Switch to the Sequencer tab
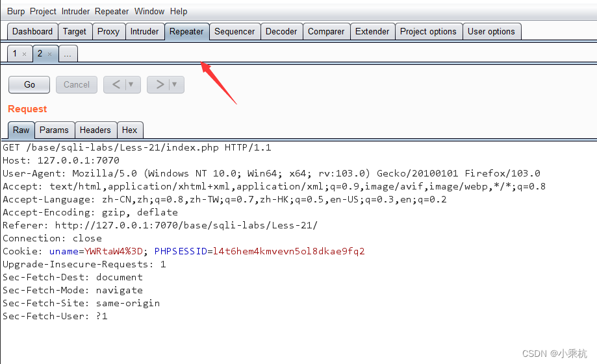 point(235,32)
